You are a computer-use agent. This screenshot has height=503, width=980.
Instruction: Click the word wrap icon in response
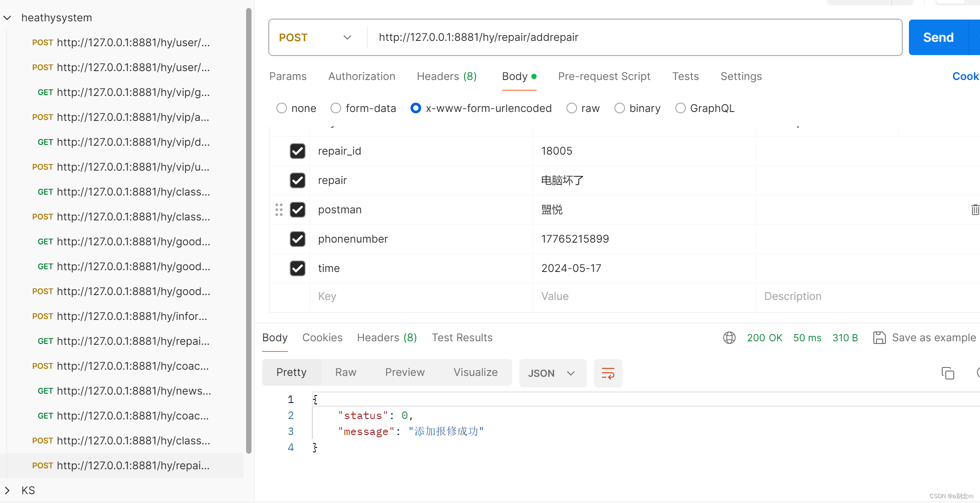[608, 373]
